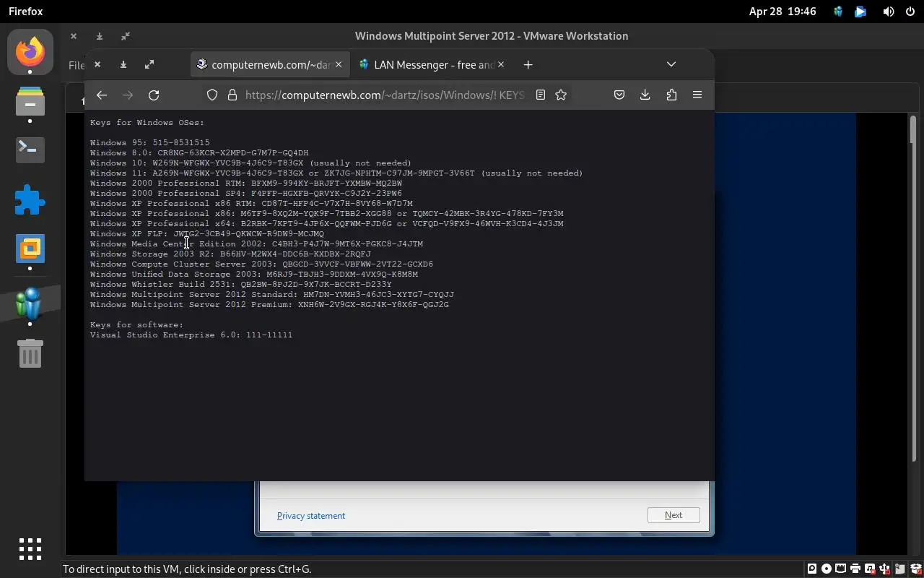Click the Visual Studio Enterprise 6.0 key
924x578 pixels.
(x=269, y=335)
